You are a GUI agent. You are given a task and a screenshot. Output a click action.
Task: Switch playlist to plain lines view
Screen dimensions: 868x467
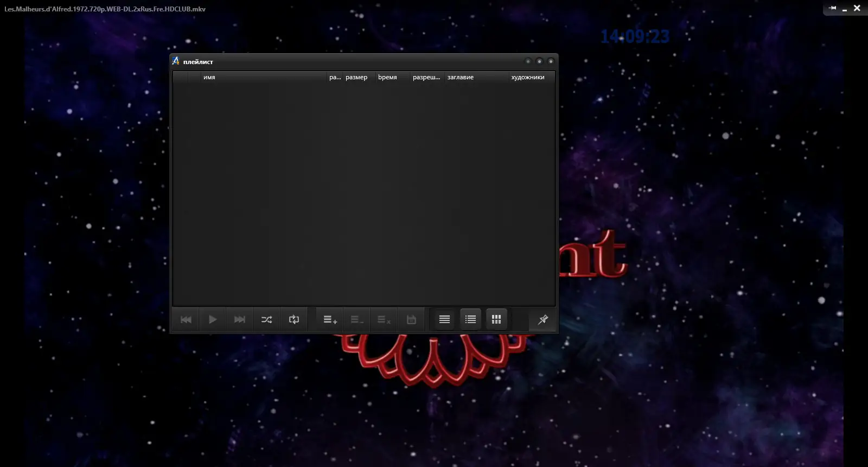click(444, 319)
